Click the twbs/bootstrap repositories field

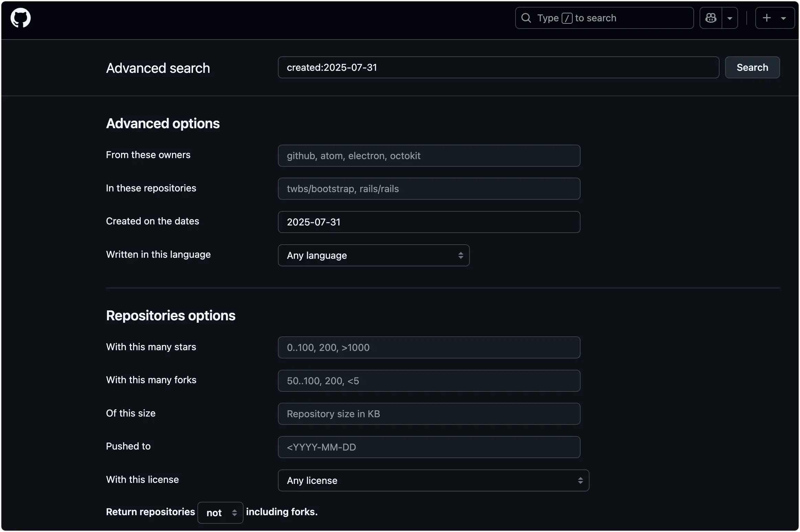click(429, 188)
